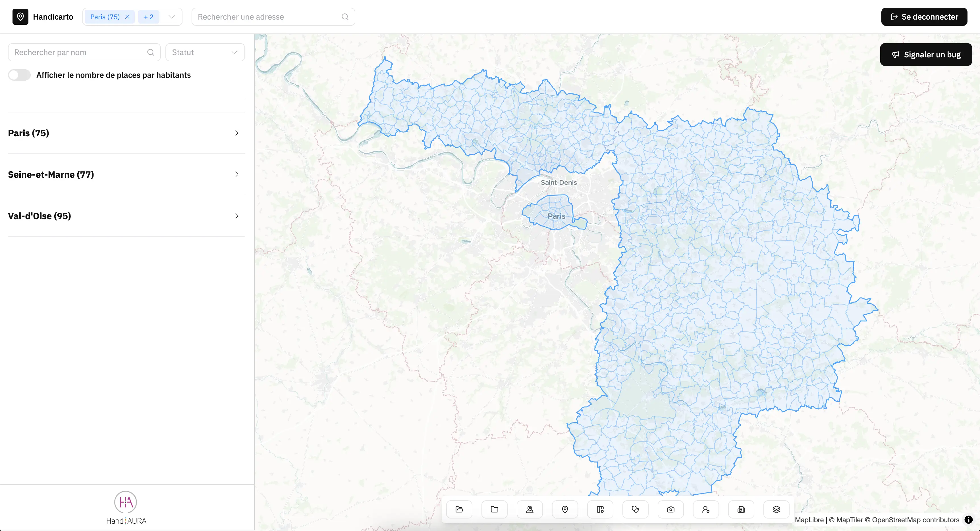
Task: Click the open-folder icon in map toolbar
Action: pos(459,509)
